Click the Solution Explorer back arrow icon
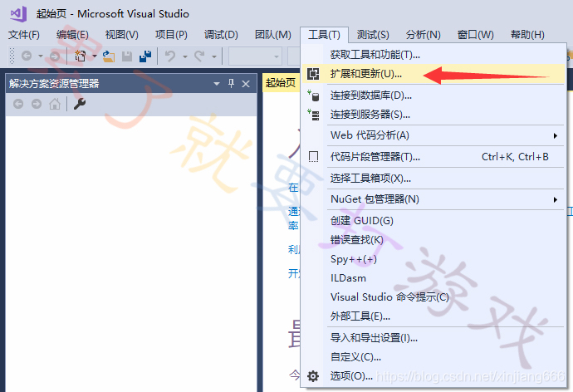573x392 pixels. coord(18,104)
